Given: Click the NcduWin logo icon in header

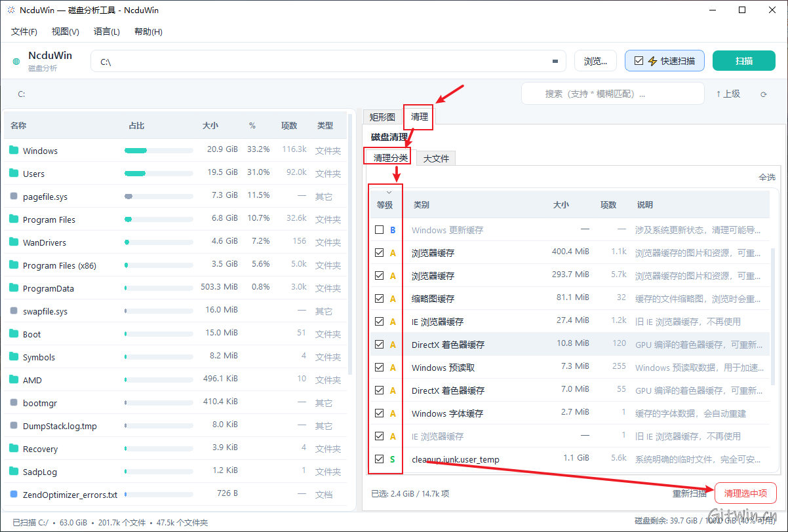Looking at the screenshot, I should coord(16,62).
